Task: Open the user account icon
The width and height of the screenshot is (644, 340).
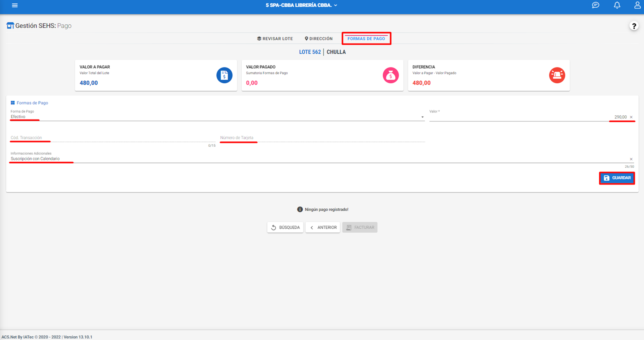Action: pyautogui.click(x=637, y=5)
